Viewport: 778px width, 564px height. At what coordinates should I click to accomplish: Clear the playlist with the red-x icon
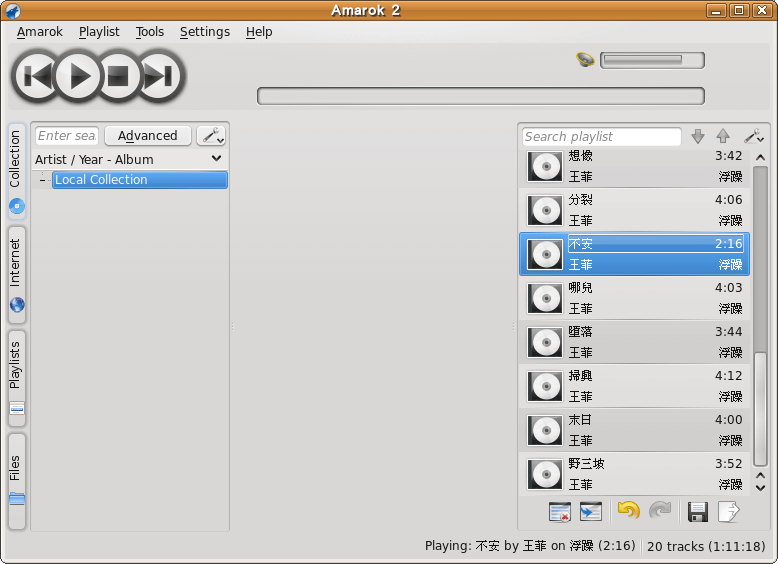point(560,512)
